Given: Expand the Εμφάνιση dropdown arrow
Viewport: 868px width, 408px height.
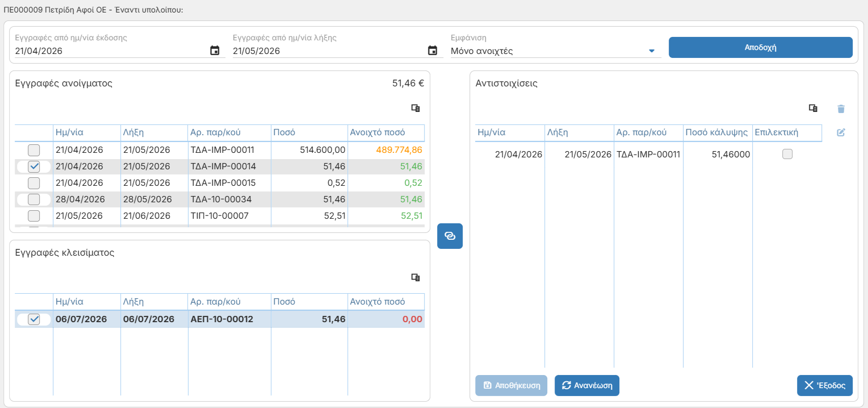Looking at the screenshot, I should [x=652, y=51].
